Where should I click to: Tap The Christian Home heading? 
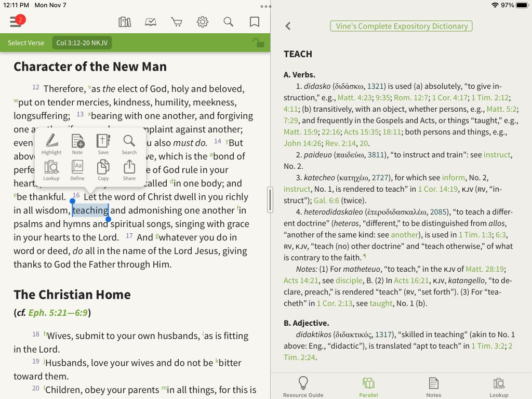pos(72,295)
